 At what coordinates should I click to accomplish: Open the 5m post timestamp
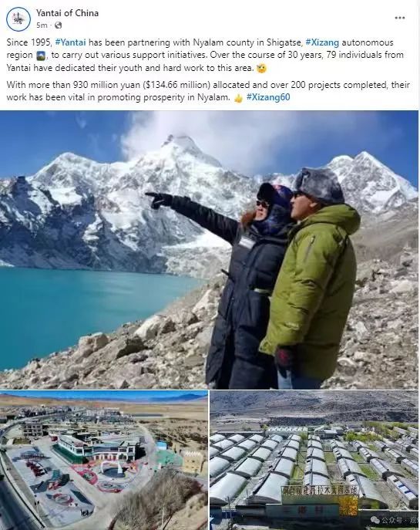[x=42, y=25]
